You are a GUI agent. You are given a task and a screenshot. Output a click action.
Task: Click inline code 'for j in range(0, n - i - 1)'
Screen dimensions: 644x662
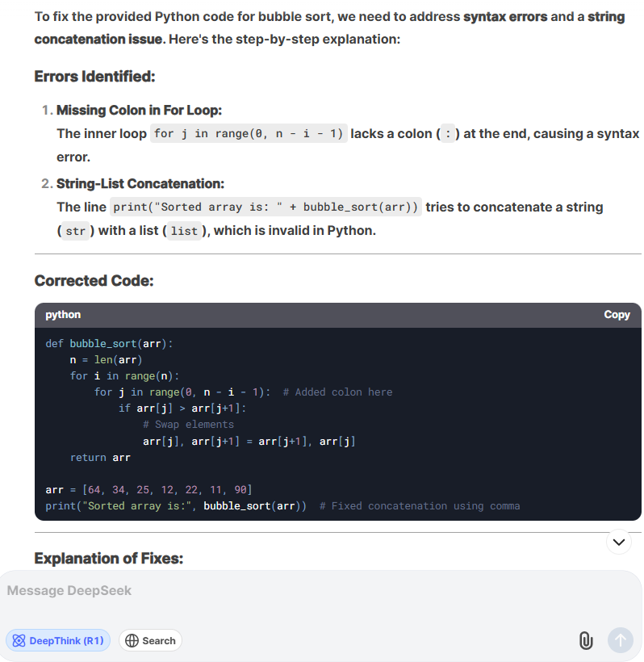tap(249, 133)
